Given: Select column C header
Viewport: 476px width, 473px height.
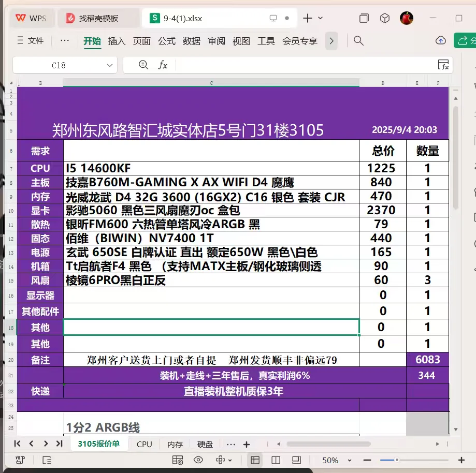Looking at the screenshot, I should pos(211,83).
